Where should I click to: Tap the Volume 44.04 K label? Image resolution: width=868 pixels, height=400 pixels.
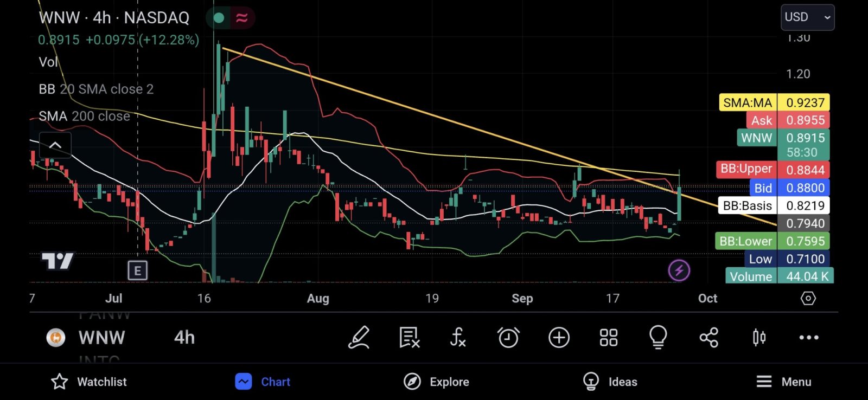pyautogui.click(x=780, y=276)
